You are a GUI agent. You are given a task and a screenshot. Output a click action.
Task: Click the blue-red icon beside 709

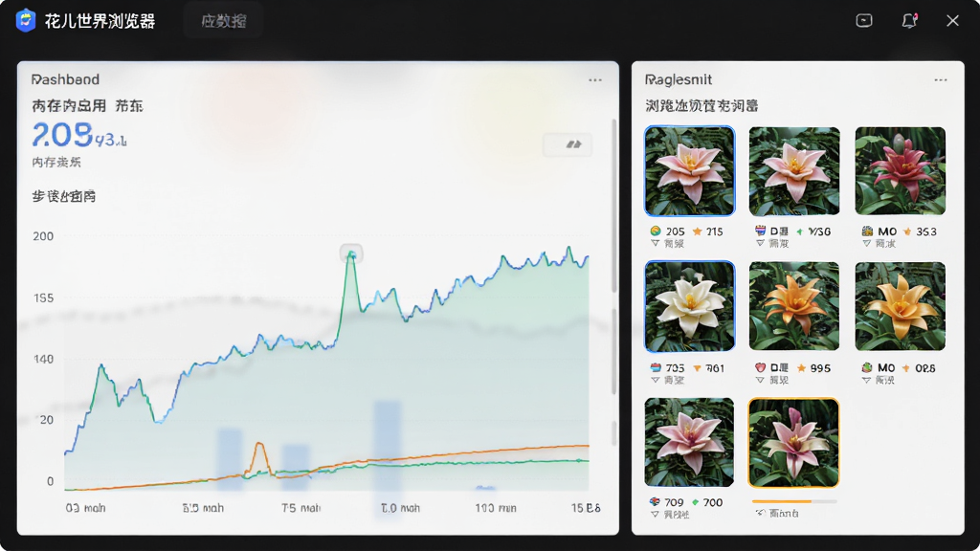tap(655, 502)
